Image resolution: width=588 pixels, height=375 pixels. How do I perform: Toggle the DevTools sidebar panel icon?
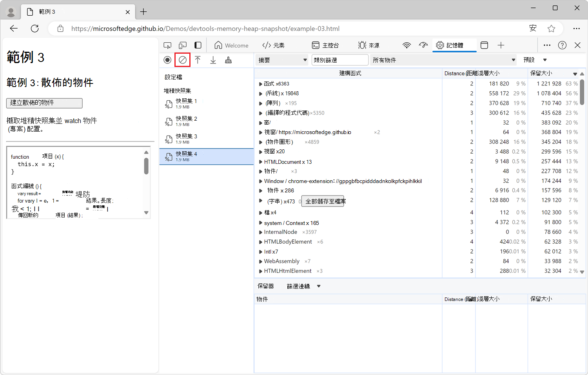pyautogui.click(x=198, y=45)
